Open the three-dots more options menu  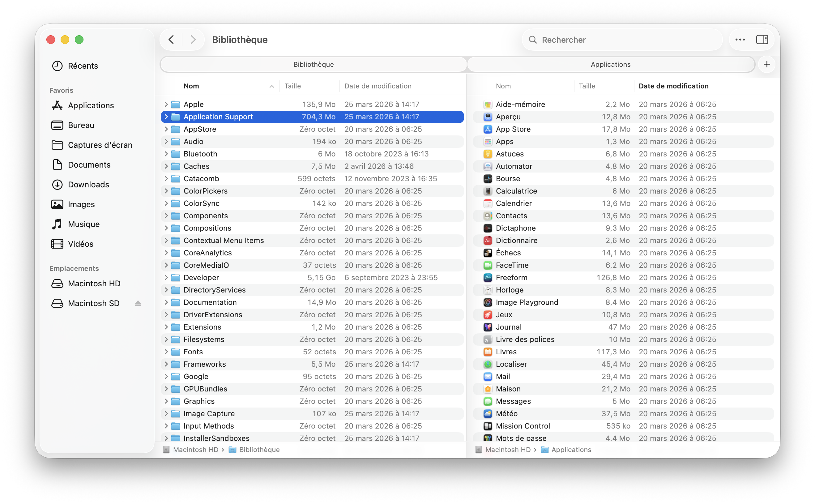pos(740,40)
